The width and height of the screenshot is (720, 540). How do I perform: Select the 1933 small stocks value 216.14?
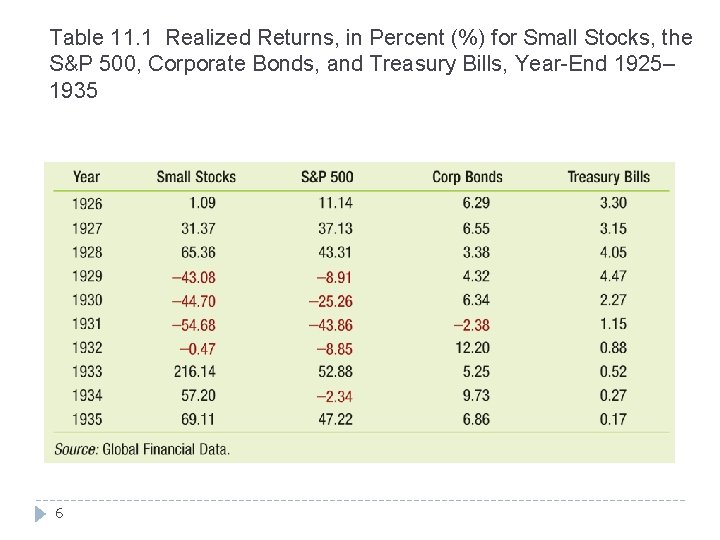[x=194, y=372]
